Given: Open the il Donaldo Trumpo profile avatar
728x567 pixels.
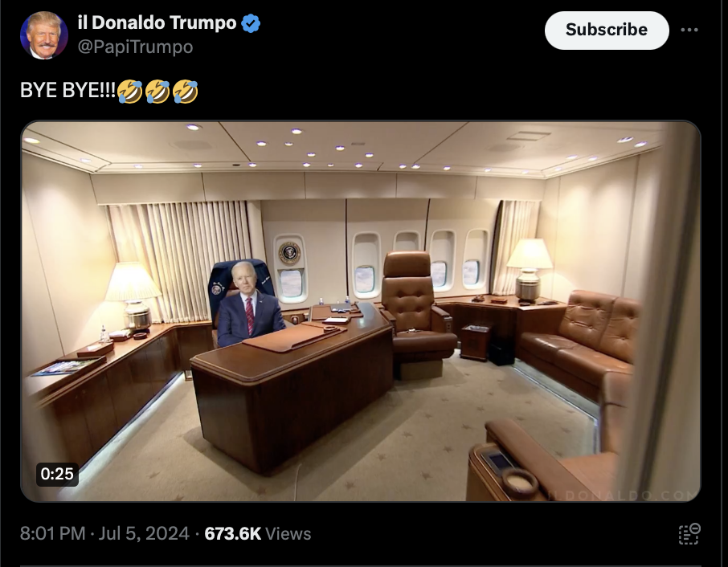Looking at the screenshot, I should pyautogui.click(x=44, y=35).
